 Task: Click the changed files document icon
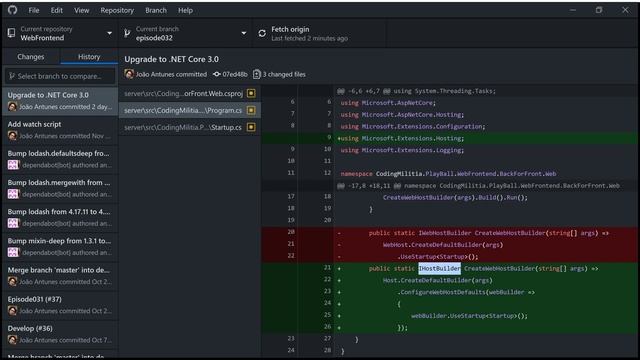pos(256,74)
